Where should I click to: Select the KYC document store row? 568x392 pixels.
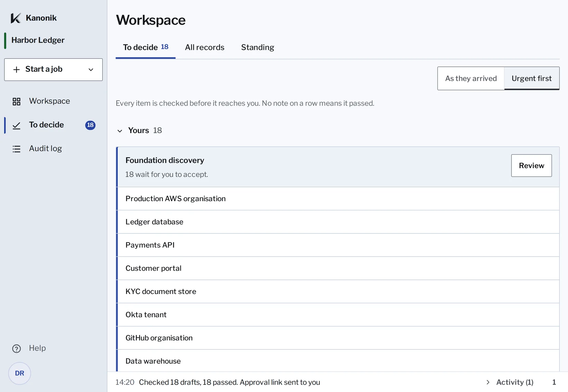[338, 292]
